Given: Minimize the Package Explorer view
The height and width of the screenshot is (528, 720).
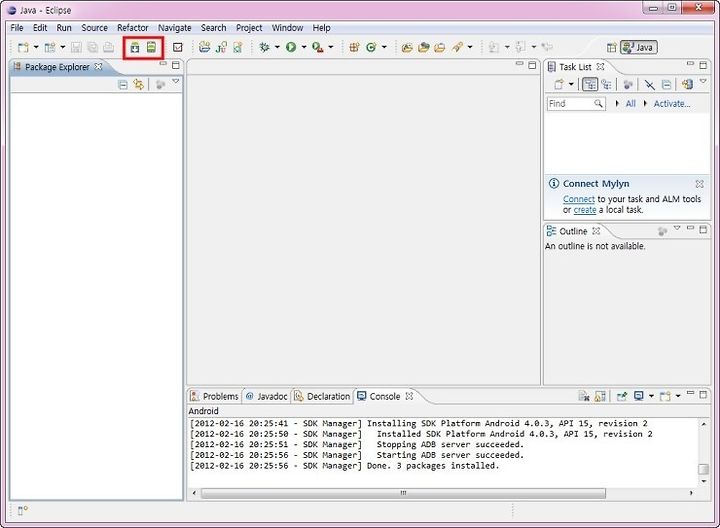Looking at the screenshot, I should point(163,64).
